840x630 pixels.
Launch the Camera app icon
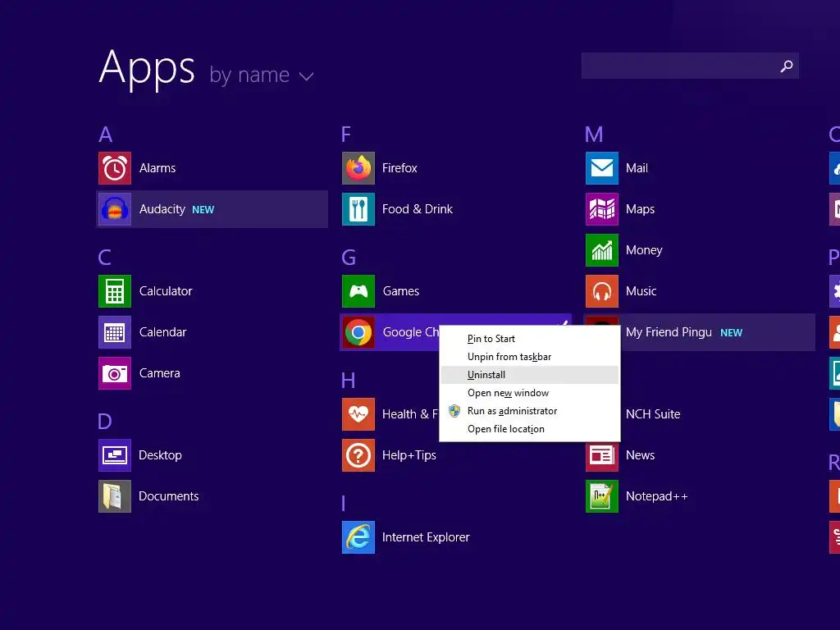click(115, 373)
